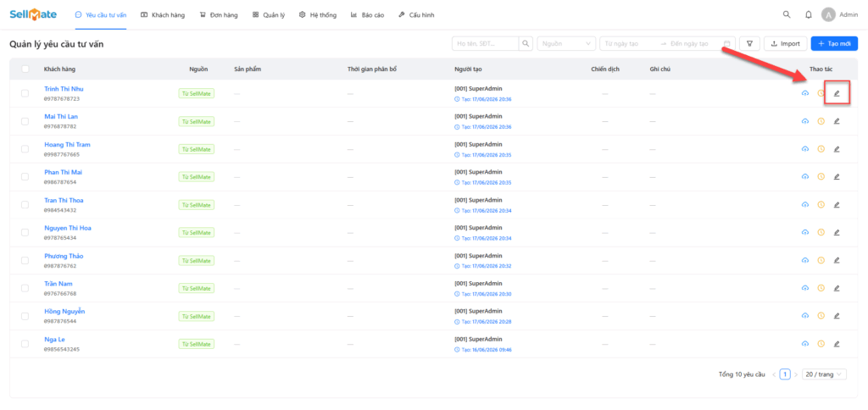Check the row for Nga Le
868x410 pixels.
(25, 344)
